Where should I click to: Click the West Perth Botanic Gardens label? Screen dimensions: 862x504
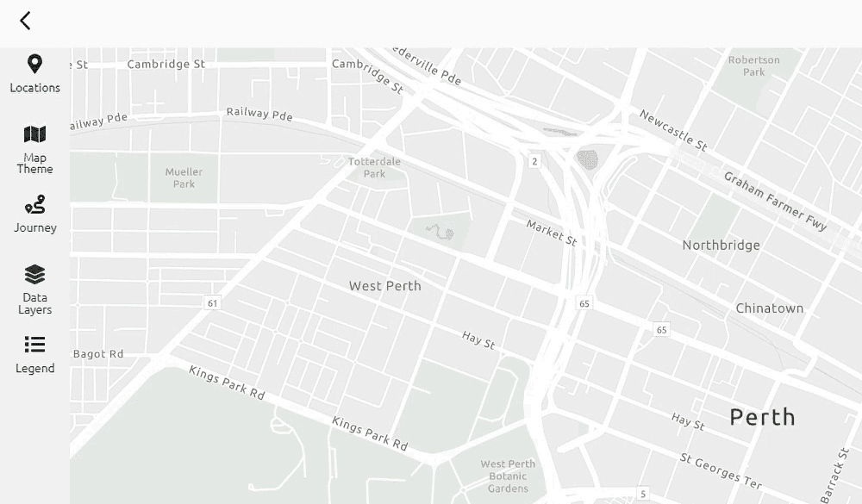(508, 476)
